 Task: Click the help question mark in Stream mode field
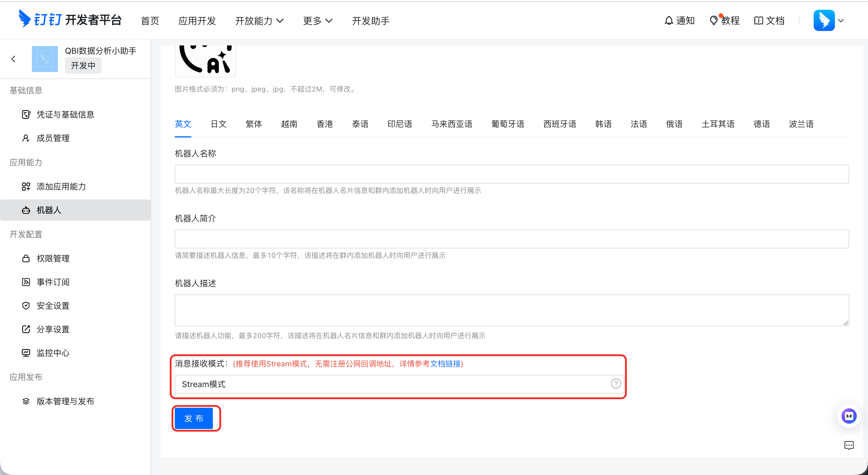[x=616, y=384]
